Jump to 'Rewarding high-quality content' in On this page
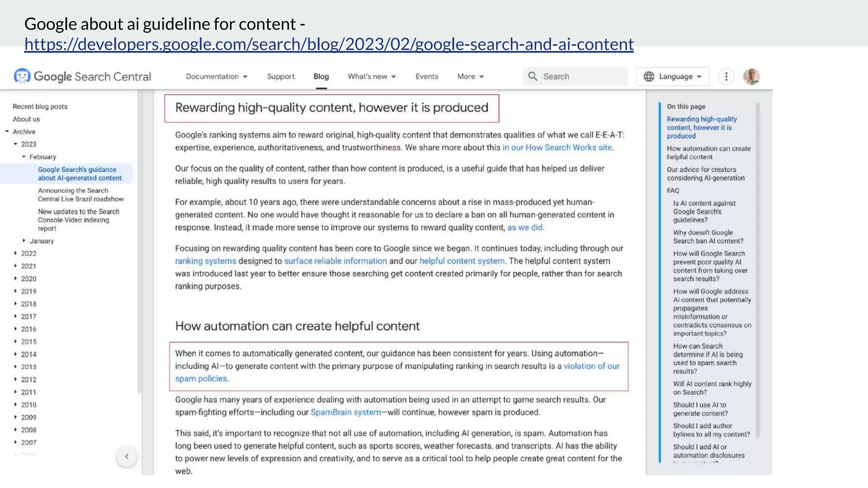Screen dimensions: 868x488 click(702, 128)
